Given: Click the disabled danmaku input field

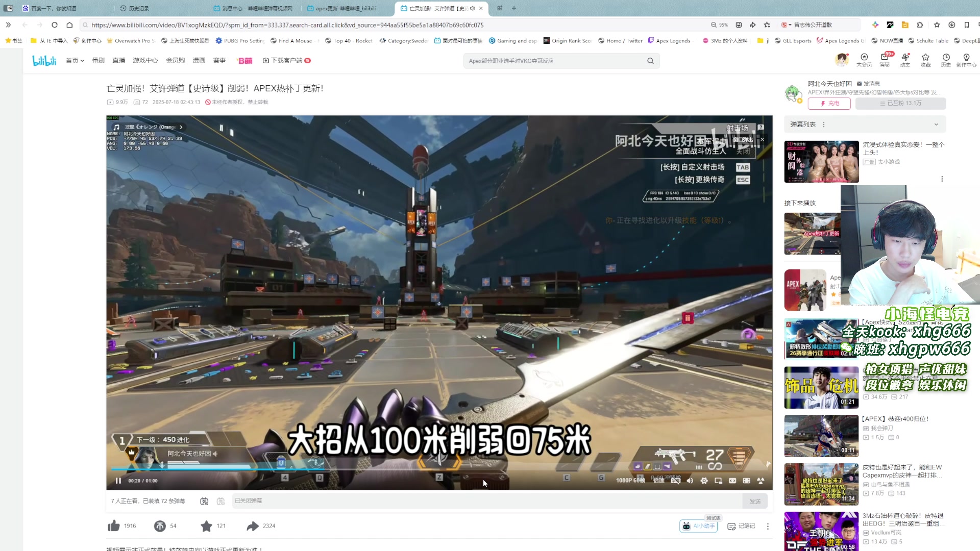Looking at the screenshot, I should tap(487, 501).
